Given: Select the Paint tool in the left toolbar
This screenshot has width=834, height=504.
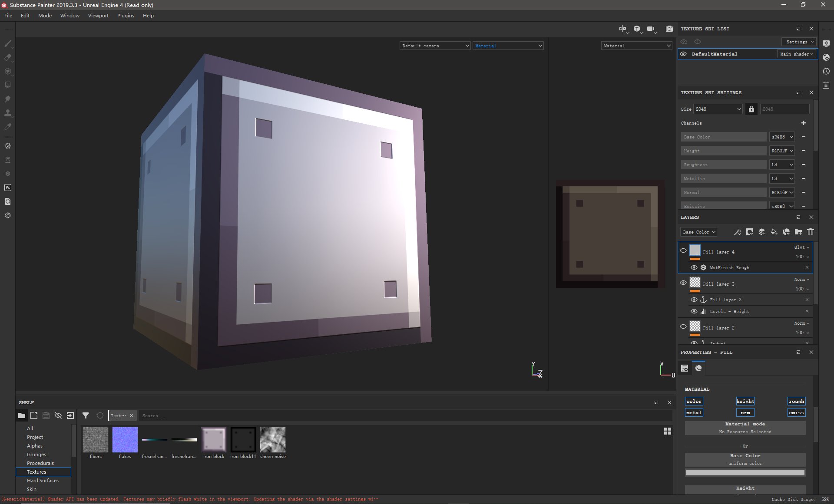Looking at the screenshot, I should tap(8, 43).
